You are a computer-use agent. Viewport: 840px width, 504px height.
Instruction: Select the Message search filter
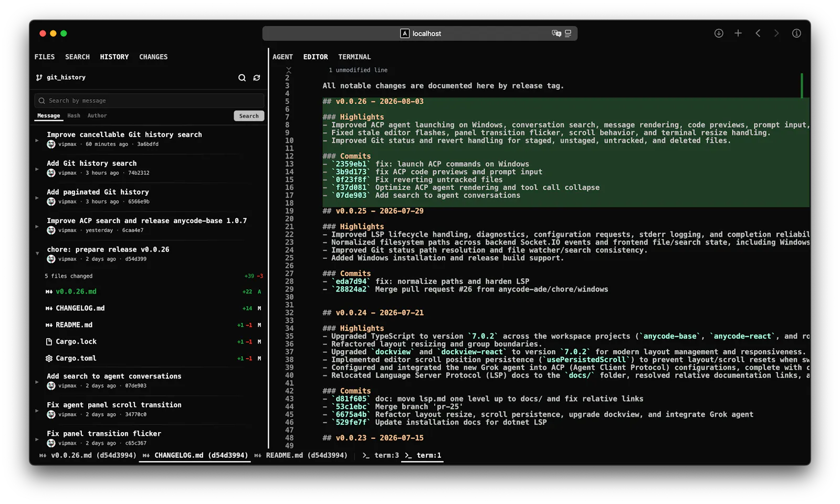(x=49, y=116)
